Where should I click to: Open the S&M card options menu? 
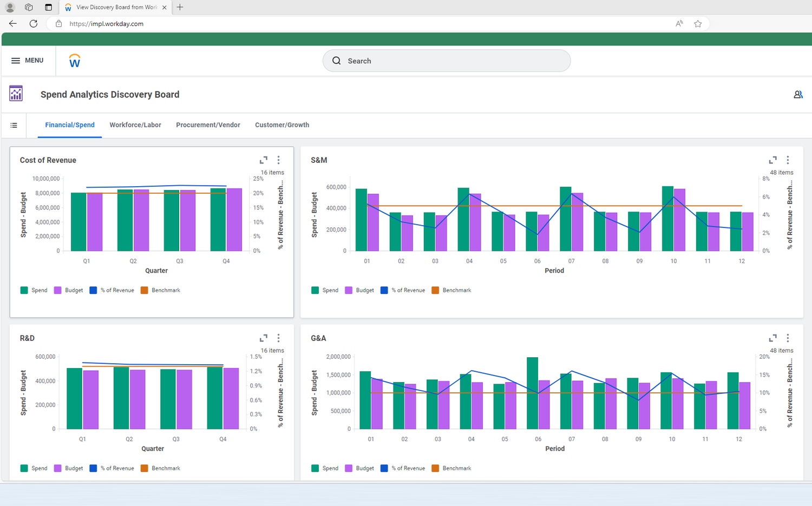click(788, 160)
